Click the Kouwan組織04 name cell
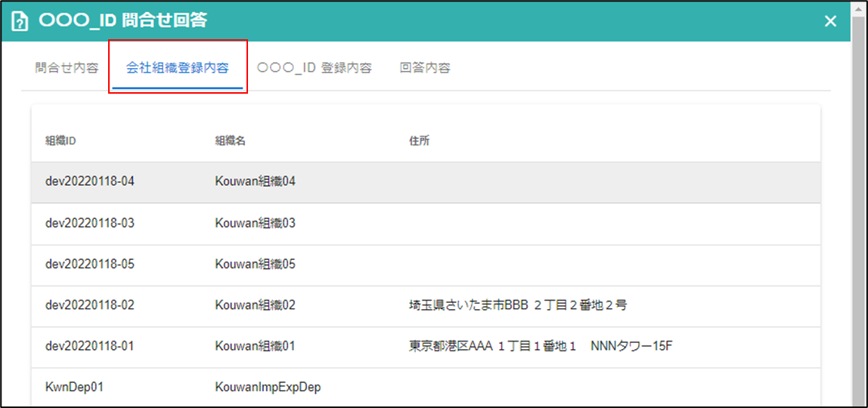 click(255, 182)
